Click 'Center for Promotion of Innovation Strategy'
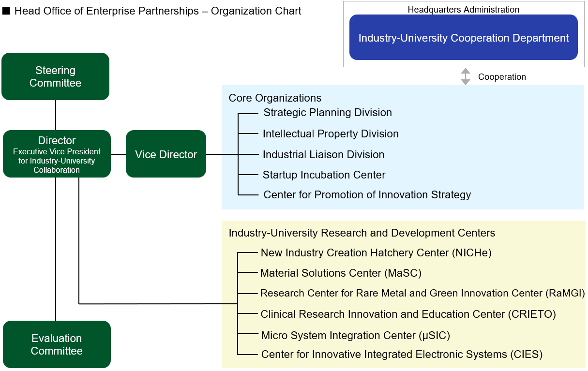 tap(367, 195)
